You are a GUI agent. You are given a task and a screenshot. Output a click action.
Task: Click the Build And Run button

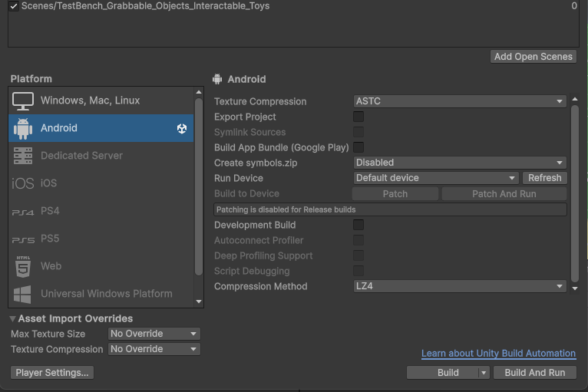tap(535, 373)
